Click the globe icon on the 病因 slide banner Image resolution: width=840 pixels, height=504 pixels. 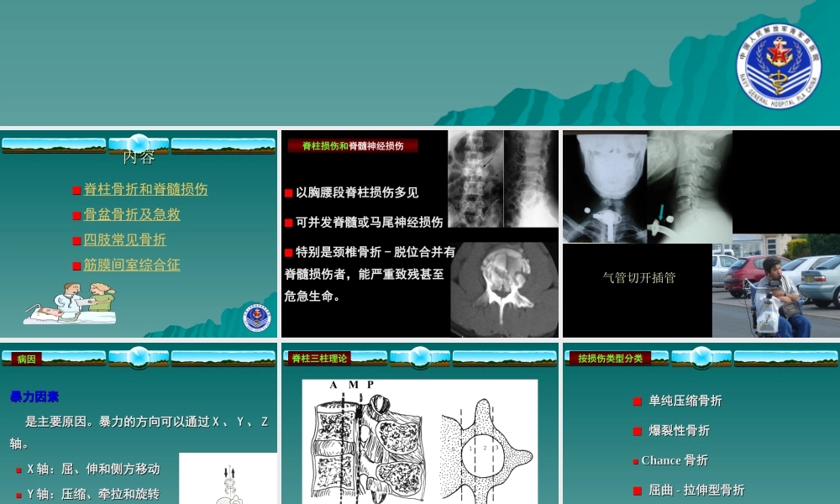[137, 356]
